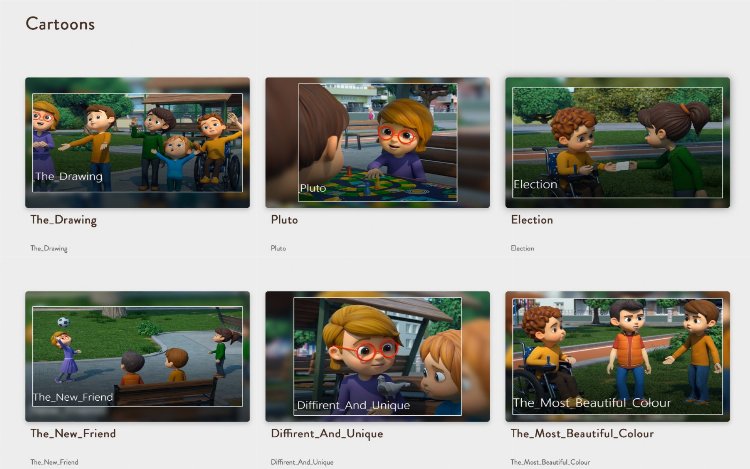Screen dimensions: 750x469
Task: Click the Election bold title link
Action: click(x=532, y=220)
